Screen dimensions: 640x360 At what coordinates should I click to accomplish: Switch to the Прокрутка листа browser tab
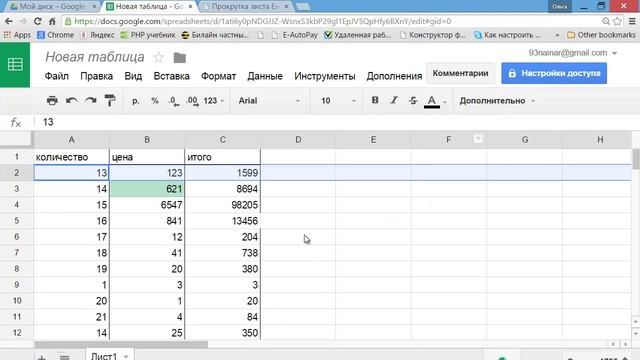(x=246, y=6)
